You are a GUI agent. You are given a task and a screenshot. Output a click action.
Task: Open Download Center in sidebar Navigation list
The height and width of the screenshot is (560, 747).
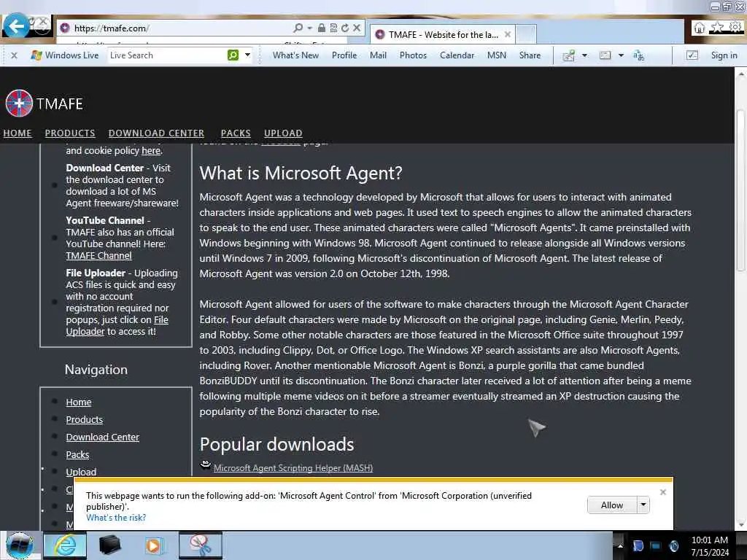(102, 437)
